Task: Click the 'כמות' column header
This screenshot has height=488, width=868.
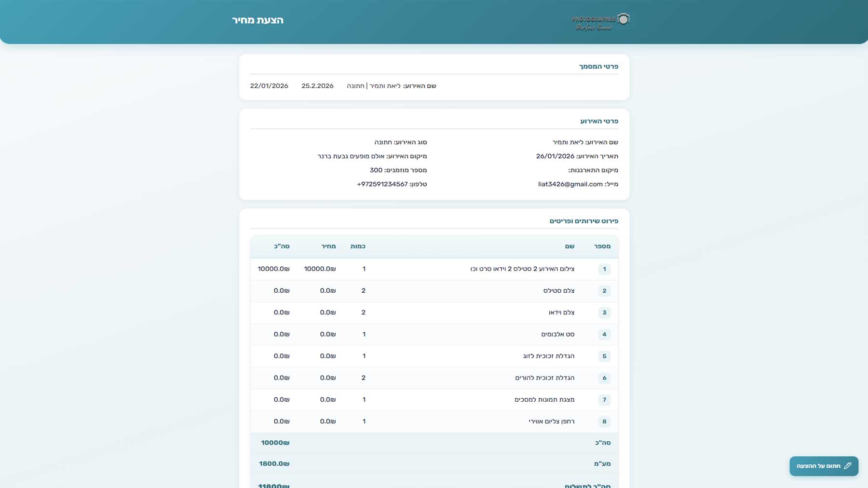Action: 358,246
